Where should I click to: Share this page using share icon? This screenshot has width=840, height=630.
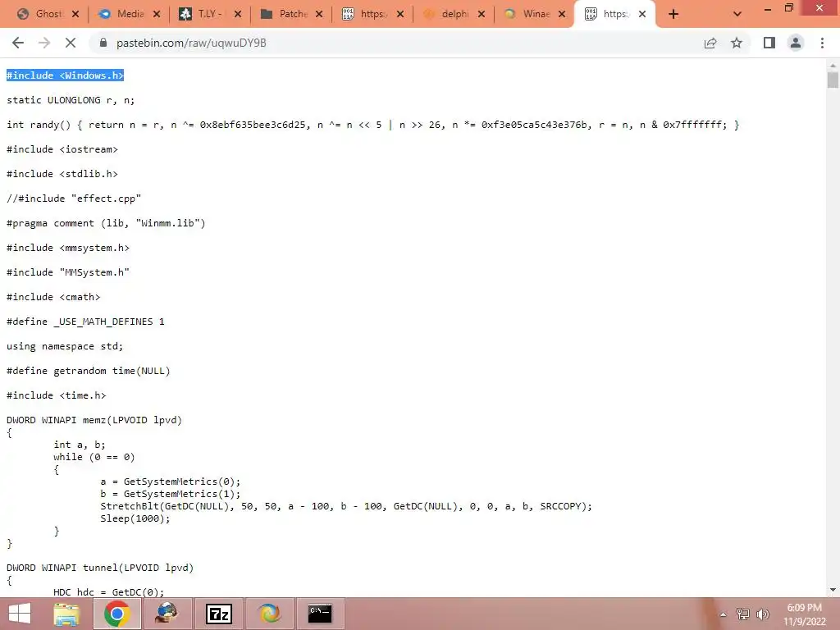[x=710, y=43]
